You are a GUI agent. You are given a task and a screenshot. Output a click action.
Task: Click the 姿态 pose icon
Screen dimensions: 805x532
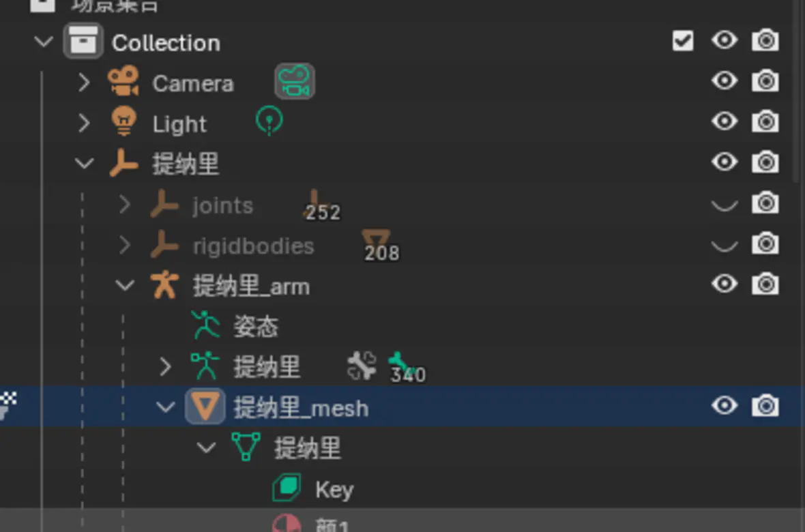tap(205, 325)
